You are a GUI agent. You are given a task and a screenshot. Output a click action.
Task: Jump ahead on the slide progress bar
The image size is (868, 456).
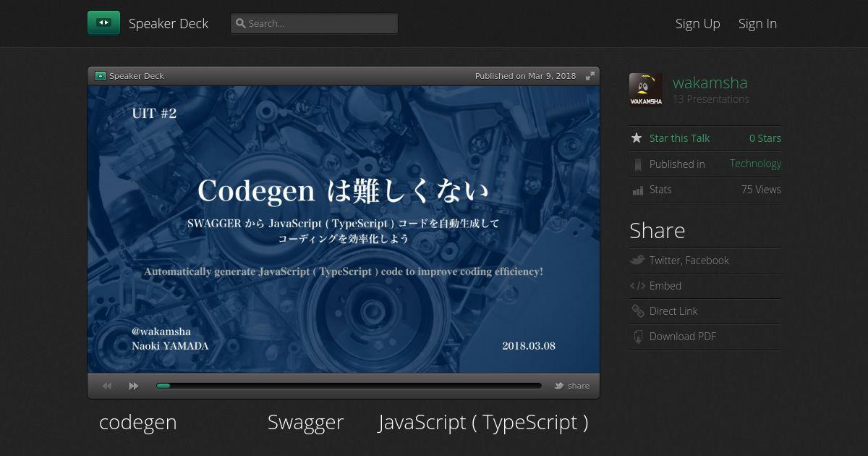point(349,386)
